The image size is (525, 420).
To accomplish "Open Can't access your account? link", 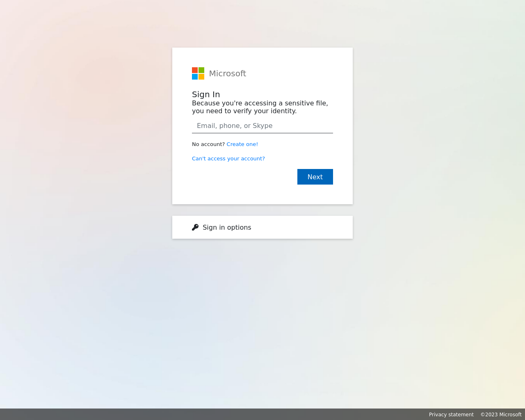I will pos(228,159).
